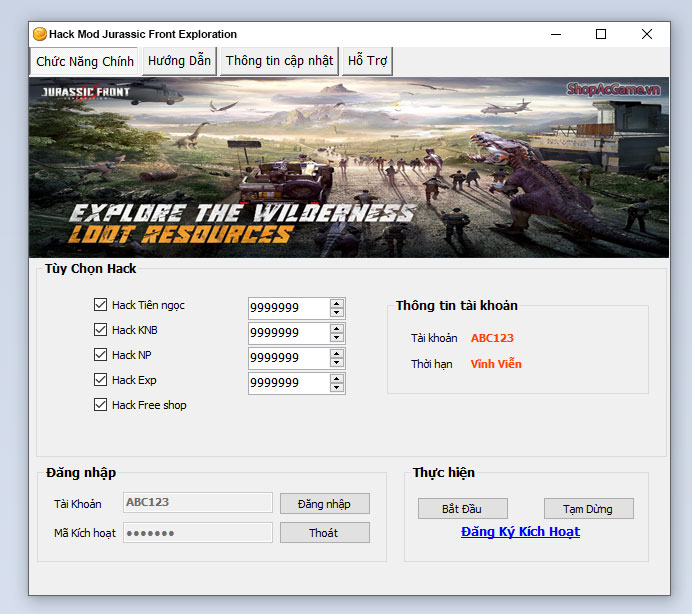The image size is (693, 616).
Task: Open the Hỗ Trợ tab
Action: [367, 61]
